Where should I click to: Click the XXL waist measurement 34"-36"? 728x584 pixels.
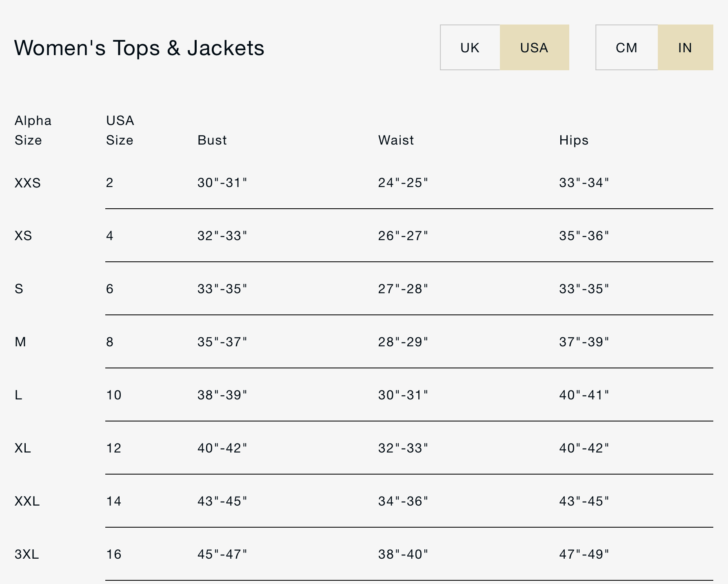pos(403,501)
